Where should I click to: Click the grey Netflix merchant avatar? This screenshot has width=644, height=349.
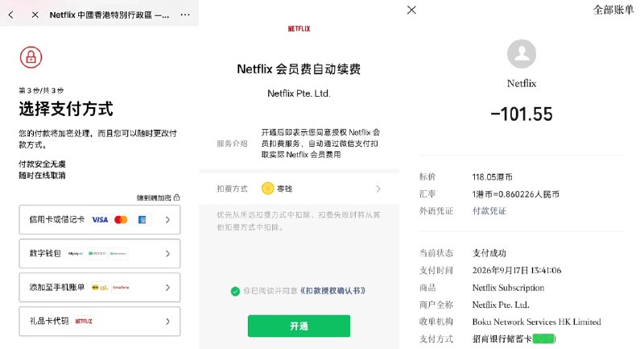tap(522, 54)
